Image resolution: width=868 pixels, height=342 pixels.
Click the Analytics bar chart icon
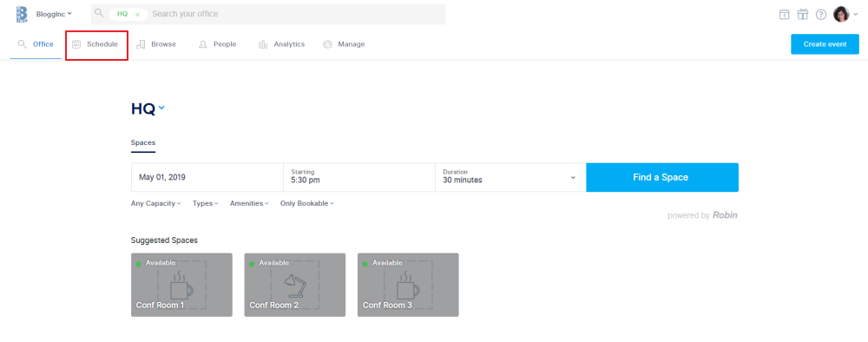263,44
